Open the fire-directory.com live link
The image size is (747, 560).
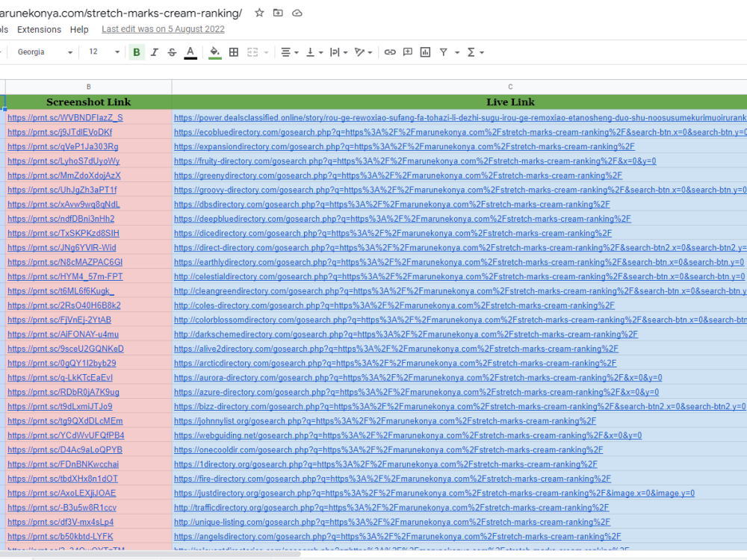(393, 479)
